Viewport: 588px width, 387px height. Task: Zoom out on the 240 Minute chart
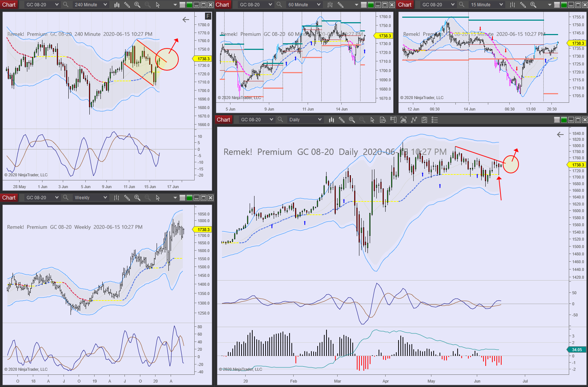(148, 5)
